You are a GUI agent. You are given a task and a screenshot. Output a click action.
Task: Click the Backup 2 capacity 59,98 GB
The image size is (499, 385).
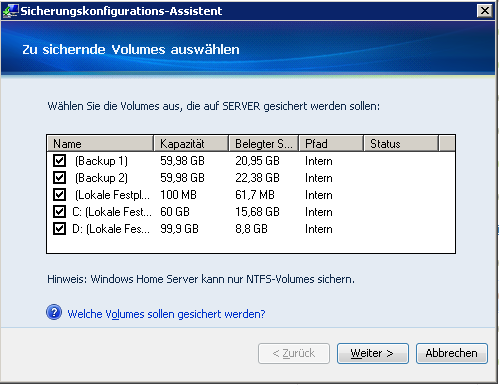point(182,178)
